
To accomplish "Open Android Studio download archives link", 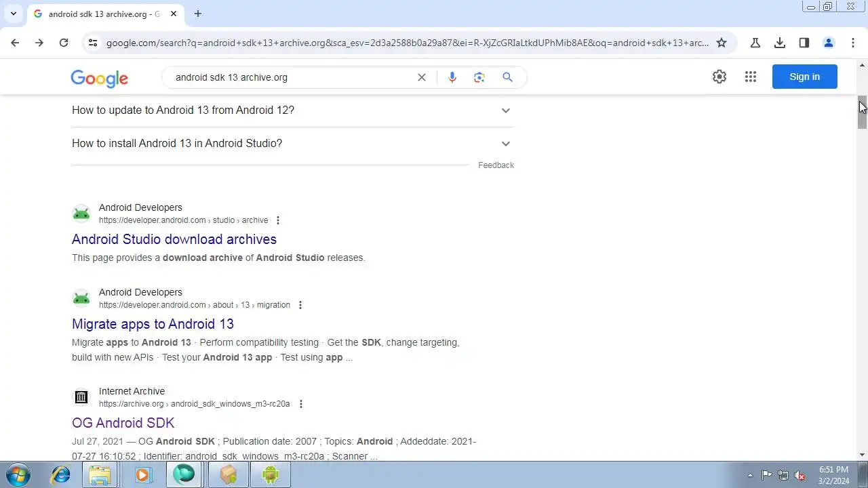I will coord(174,239).
